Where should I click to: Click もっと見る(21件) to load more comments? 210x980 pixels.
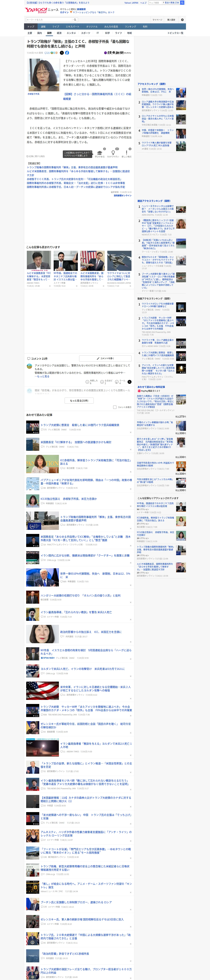pos(79,401)
